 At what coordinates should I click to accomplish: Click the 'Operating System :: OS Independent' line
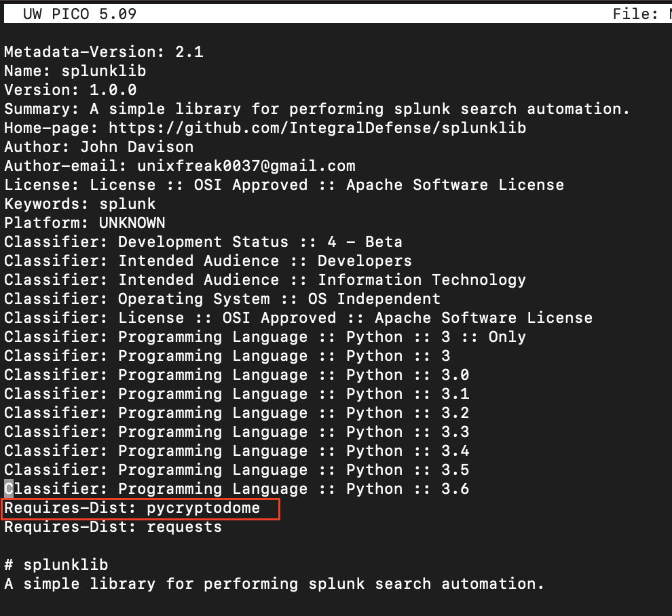coord(223,299)
